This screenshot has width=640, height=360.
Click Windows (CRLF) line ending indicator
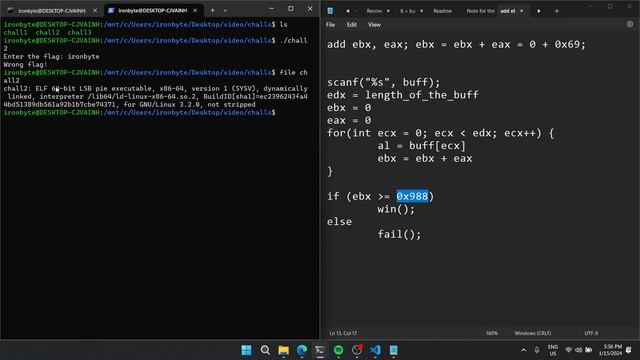coord(532,333)
